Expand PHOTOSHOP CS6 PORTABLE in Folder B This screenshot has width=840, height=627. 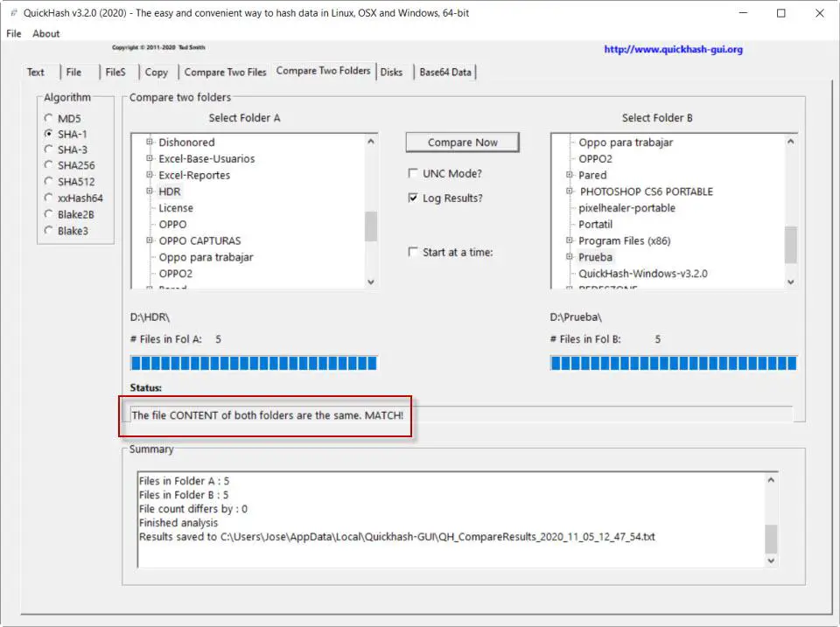(x=570, y=192)
